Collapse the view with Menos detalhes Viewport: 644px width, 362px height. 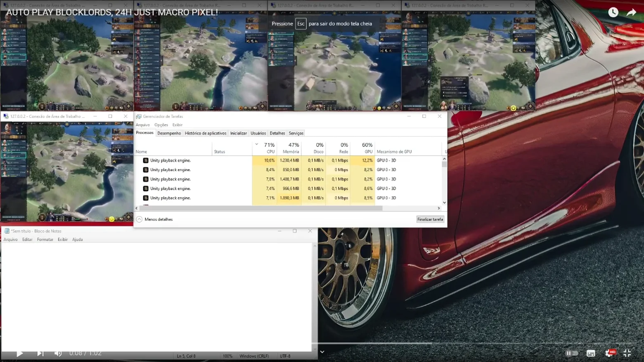(x=154, y=219)
